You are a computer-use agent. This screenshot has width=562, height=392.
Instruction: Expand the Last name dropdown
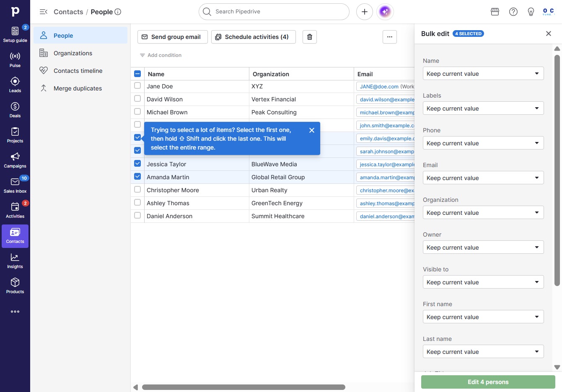[x=483, y=352]
